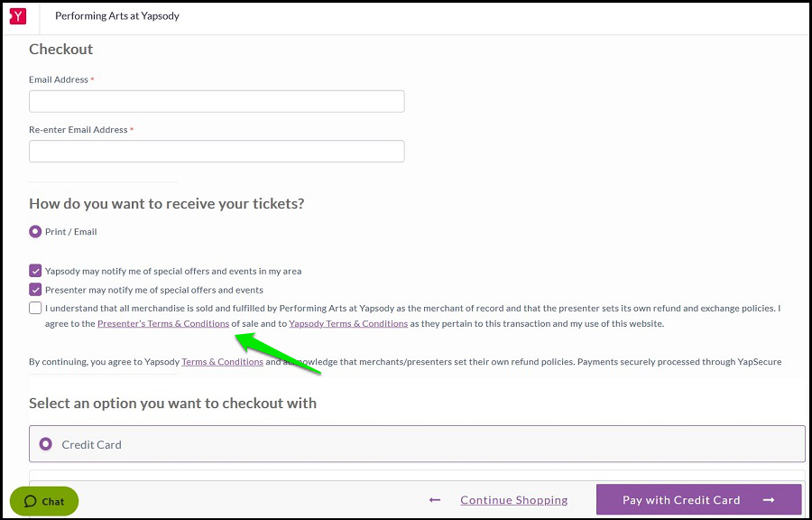Image resolution: width=812 pixels, height=520 pixels.
Task: Select the Credit Card radio button
Action: pyautogui.click(x=46, y=444)
